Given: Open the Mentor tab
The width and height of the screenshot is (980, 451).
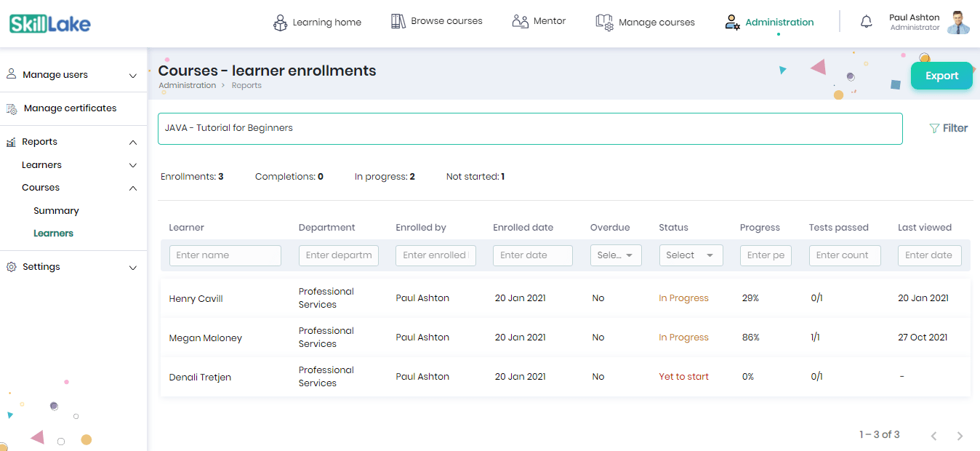Looking at the screenshot, I should [539, 21].
